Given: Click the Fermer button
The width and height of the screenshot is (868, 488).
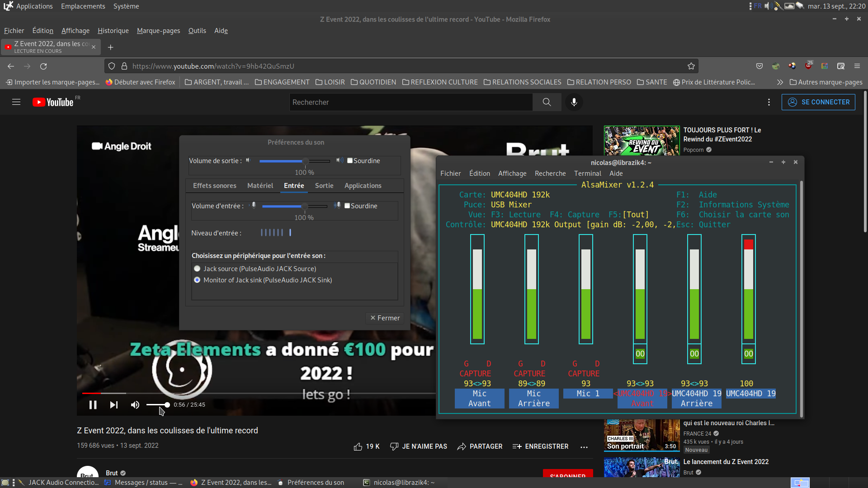Looking at the screenshot, I should (x=385, y=318).
